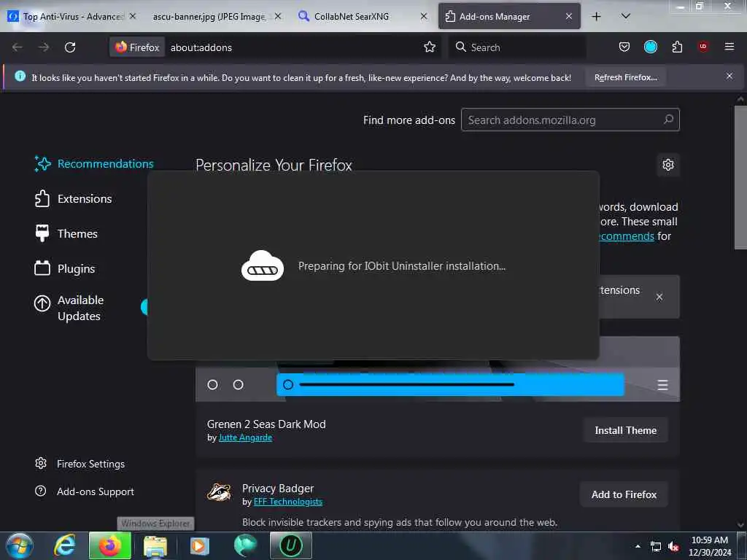Open the Extensions toolbar puzzle icon

pyautogui.click(x=677, y=47)
